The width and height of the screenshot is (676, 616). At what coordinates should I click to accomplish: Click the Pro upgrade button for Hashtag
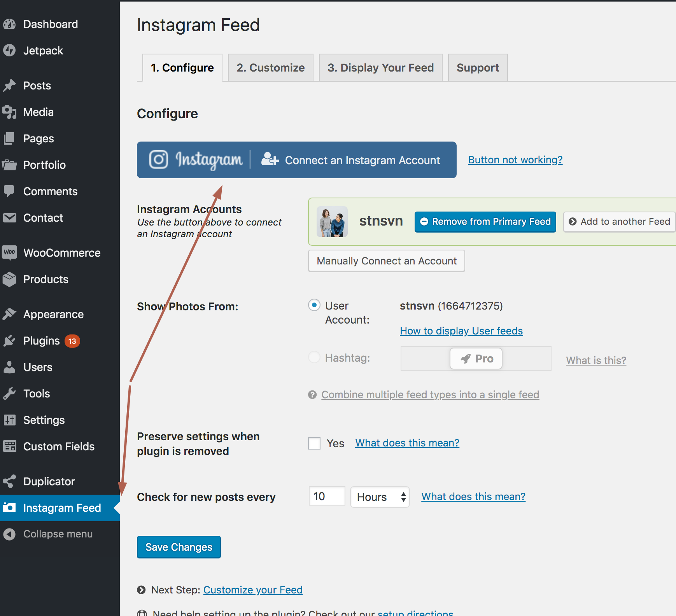(476, 359)
